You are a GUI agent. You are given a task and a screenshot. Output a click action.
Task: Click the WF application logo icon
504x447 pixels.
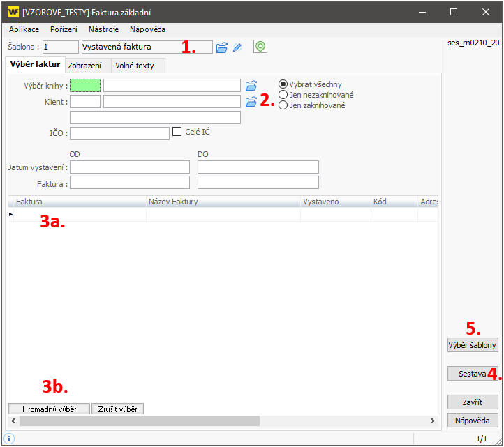13,12
